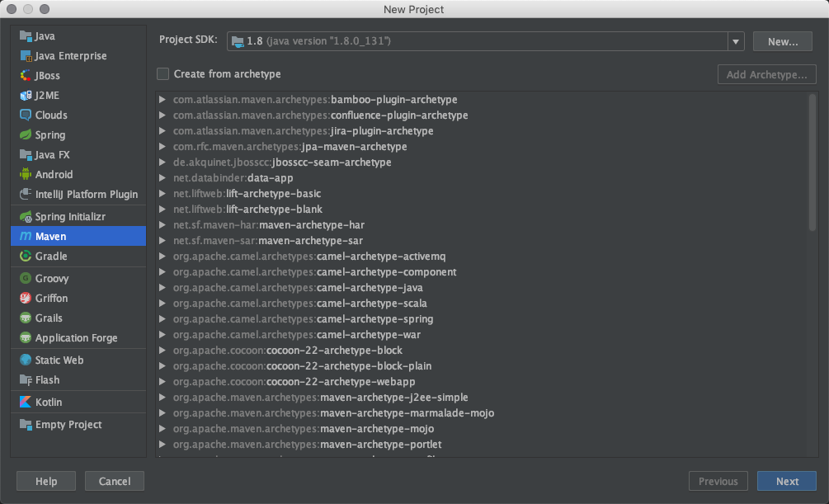Choose Android project type label
This screenshot has width=829, height=504.
coord(54,174)
